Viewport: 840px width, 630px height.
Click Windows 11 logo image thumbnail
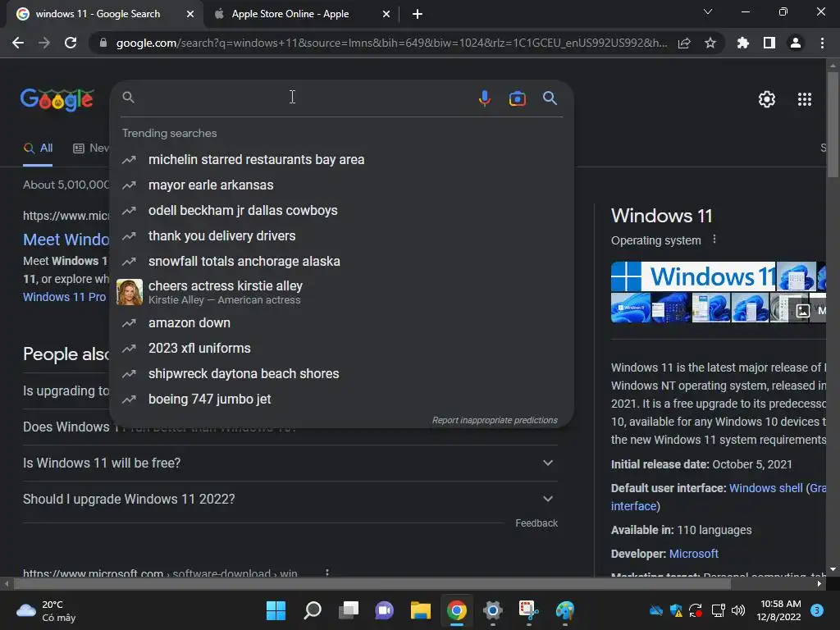[693, 276]
